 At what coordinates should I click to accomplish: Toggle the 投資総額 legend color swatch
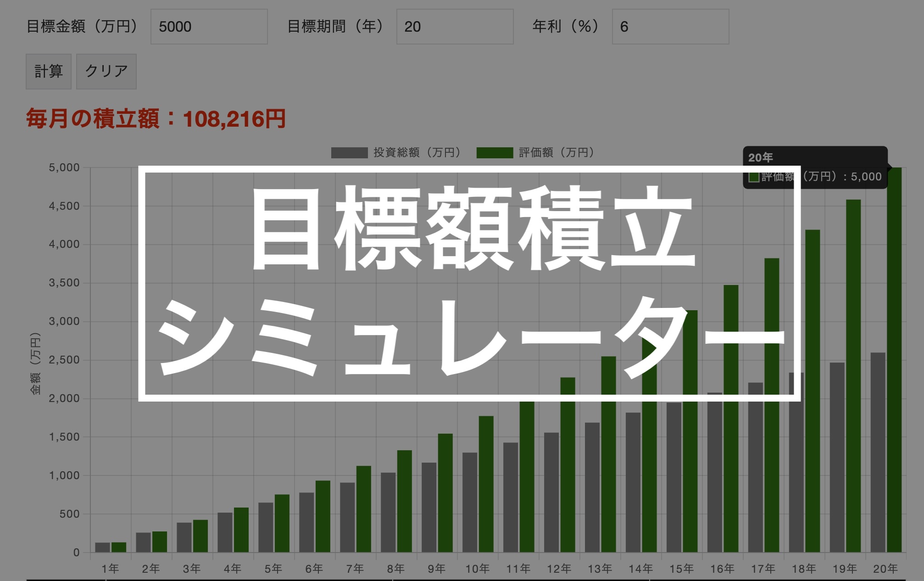tap(349, 152)
